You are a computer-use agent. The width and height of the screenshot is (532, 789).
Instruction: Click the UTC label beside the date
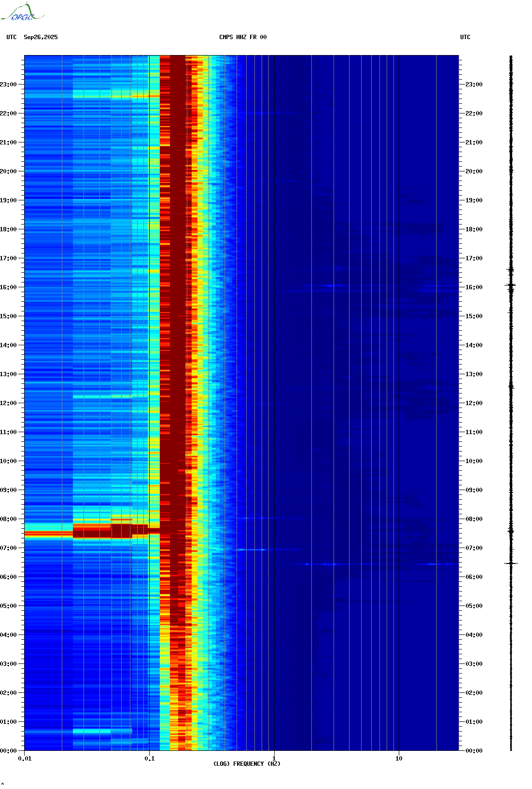click(12, 37)
